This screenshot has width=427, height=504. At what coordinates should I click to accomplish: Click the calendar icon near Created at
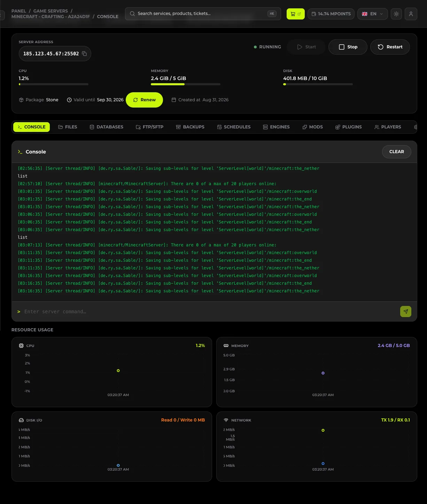click(174, 100)
